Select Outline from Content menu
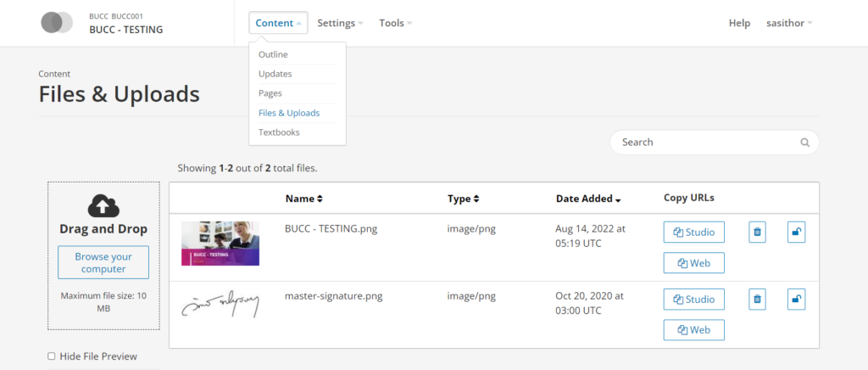Viewport: 868px width, 370px height. (273, 54)
